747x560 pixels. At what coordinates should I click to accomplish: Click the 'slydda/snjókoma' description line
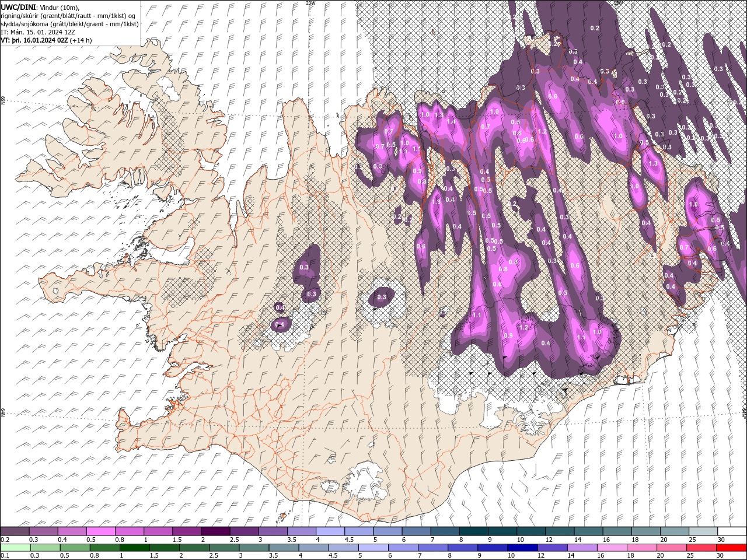click(x=69, y=24)
